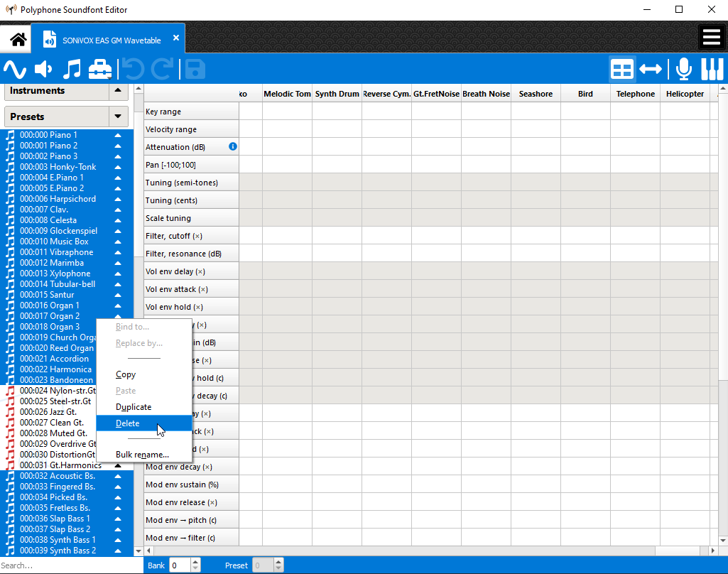Increase the Bank number with stepper
The image size is (728, 574).
tap(196, 562)
